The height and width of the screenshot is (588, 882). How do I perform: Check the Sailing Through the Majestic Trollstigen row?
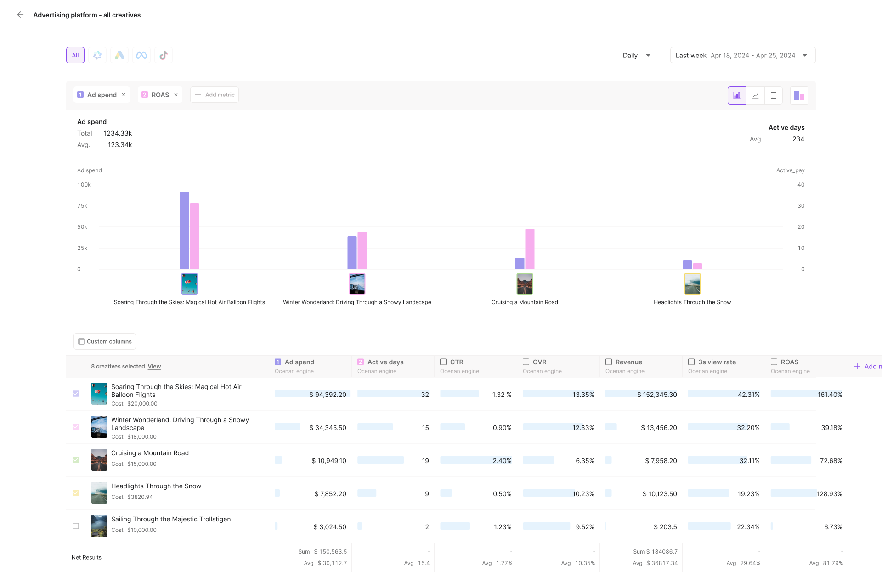[76, 526]
